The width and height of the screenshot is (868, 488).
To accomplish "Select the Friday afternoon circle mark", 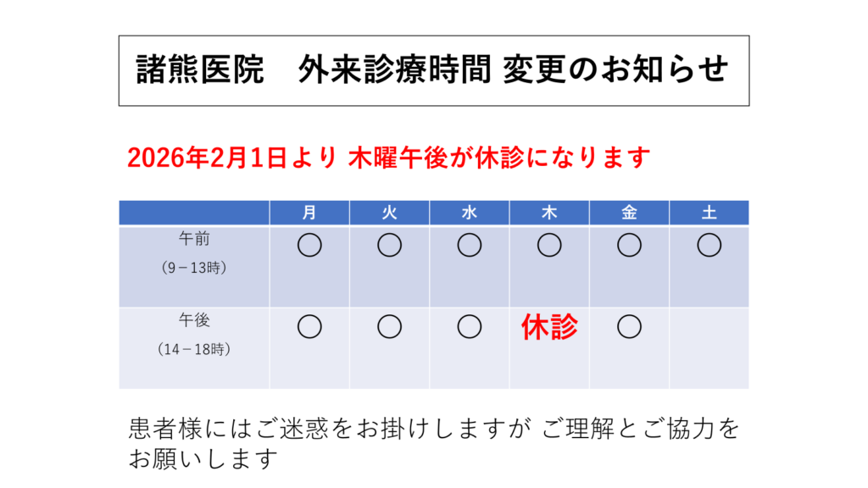I will coord(629,326).
